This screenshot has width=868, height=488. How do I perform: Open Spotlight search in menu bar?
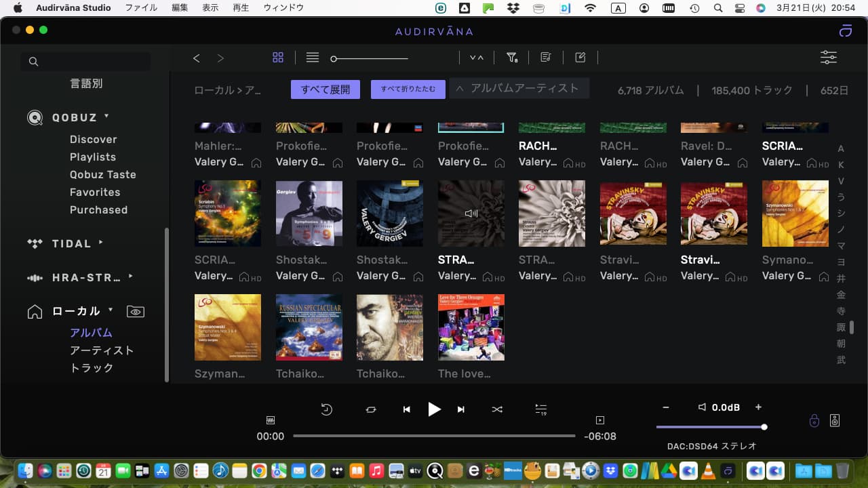click(x=718, y=8)
